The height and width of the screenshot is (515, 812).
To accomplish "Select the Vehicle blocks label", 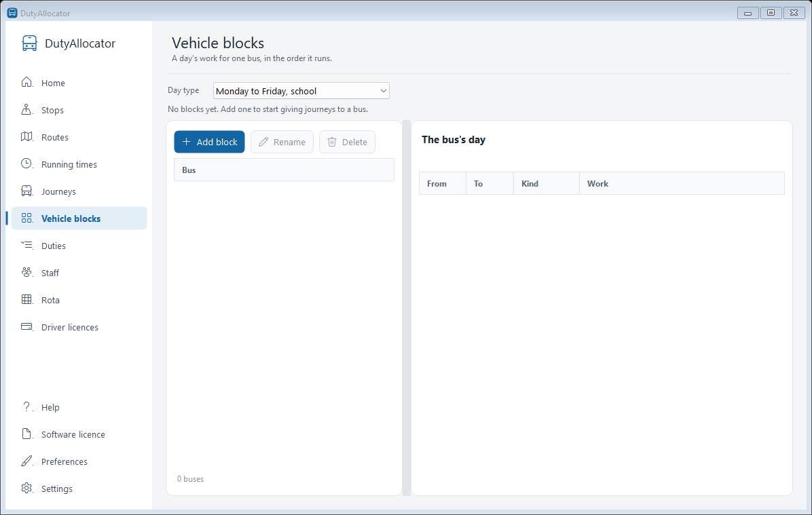I will [x=71, y=218].
